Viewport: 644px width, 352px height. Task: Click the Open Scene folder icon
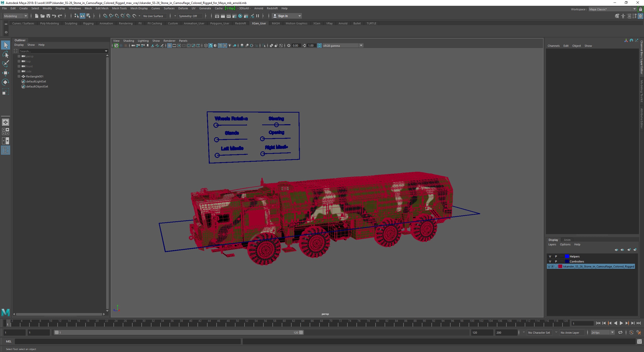42,16
